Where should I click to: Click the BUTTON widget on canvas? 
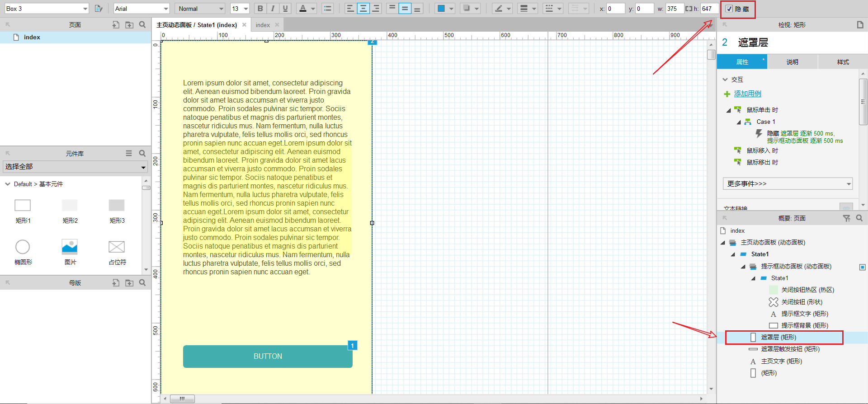268,357
